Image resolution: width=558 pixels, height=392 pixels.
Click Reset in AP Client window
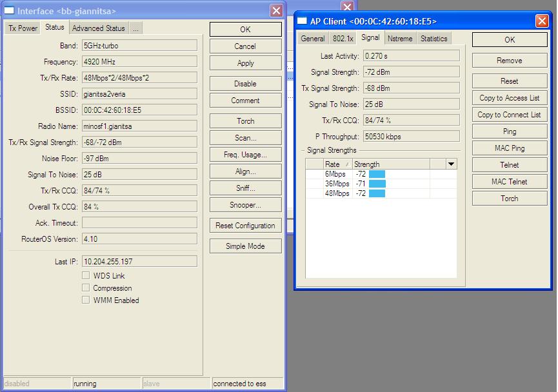point(510,81)
